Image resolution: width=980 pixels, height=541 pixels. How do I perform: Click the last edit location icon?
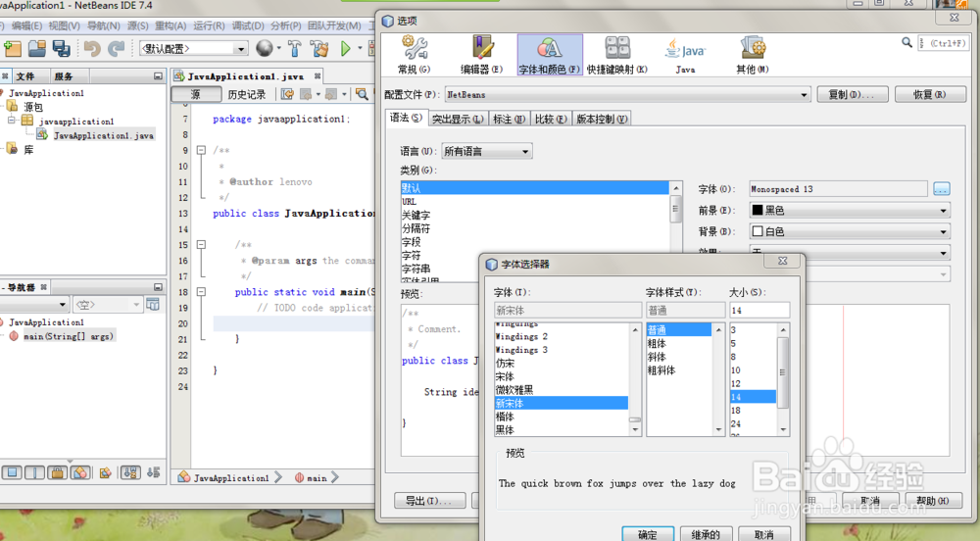click(x=287, y=94)
